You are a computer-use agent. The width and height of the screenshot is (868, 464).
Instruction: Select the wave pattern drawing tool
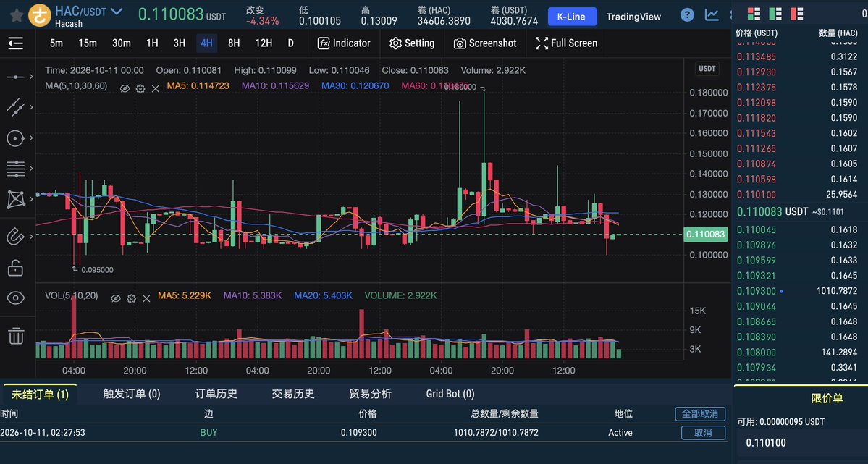(x=15, y=199)
